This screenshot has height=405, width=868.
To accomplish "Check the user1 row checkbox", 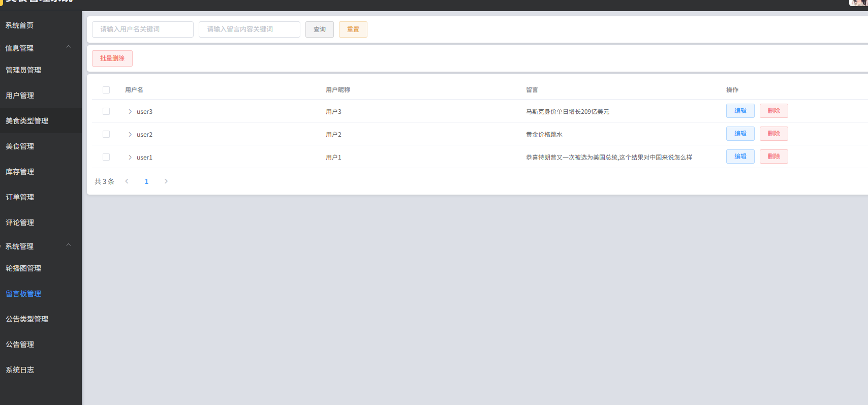I will click(x=106, y=157).
